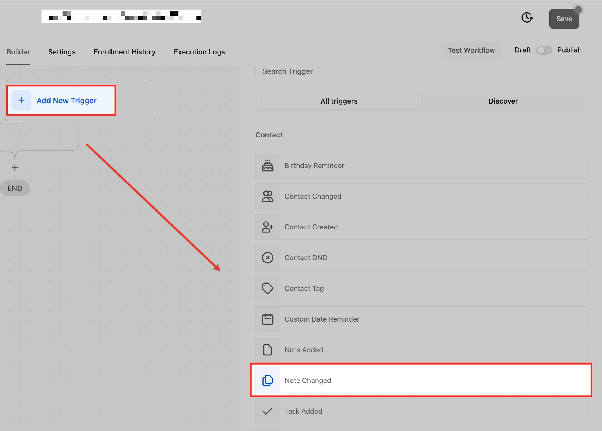Save the workflow
602x431 pixels.
pos(564,19)
